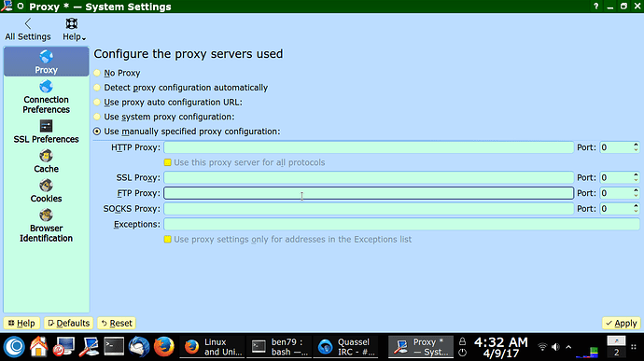644x361 pixels.
Task: Click the HTTP Proxy port spinbox arrows
Action: 636,147
